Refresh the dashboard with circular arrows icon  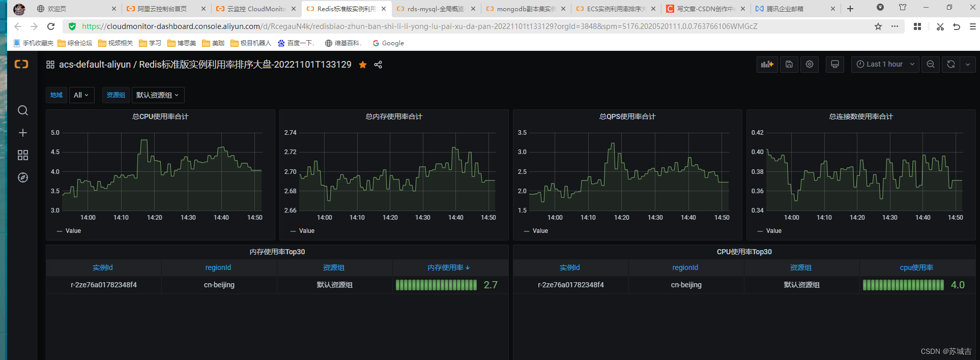click(x=951, y=64)
